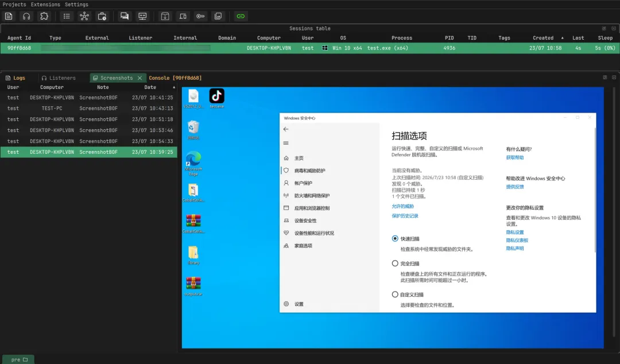Click the monitor tunnels toolbar icon

click(142, 16)
